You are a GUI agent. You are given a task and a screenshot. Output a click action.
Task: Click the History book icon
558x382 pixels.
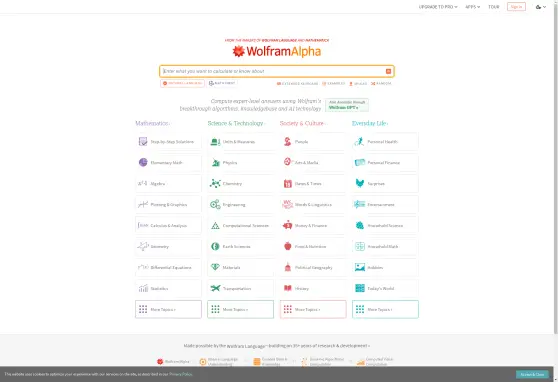click(x=288, y=288)
